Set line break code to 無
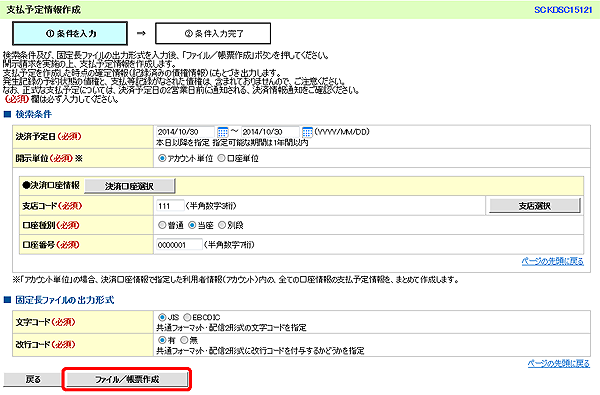The width and height of the screenshot is (600, 395). pos(184,340)
